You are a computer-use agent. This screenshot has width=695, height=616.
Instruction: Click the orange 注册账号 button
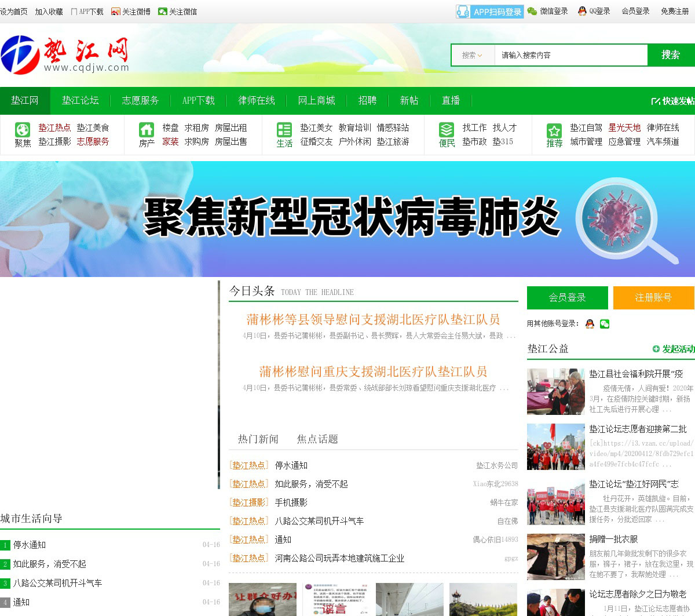pyautogui.click(x=653, y=298)
